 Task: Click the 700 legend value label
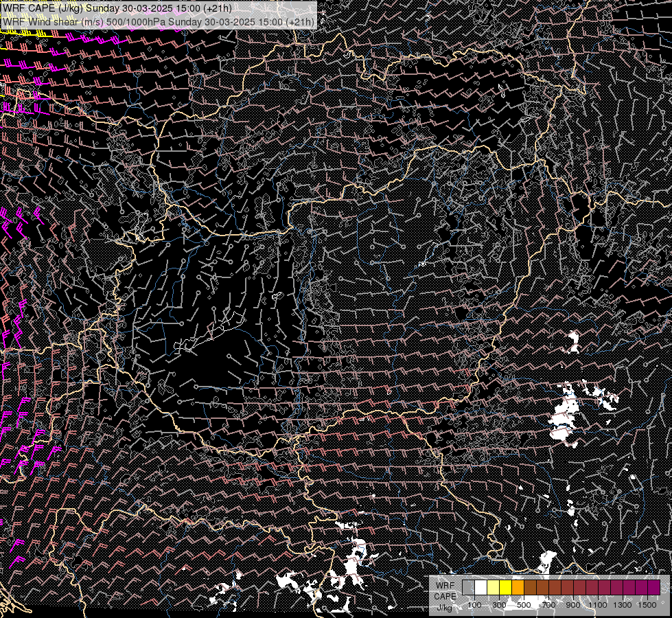tap(548, 605)
